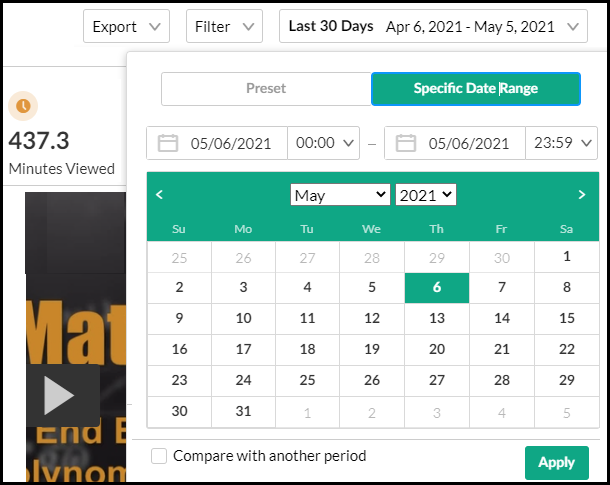Open the month selector showing May
This screenshot has width=610, height=485.
click(x=340, y=195)
